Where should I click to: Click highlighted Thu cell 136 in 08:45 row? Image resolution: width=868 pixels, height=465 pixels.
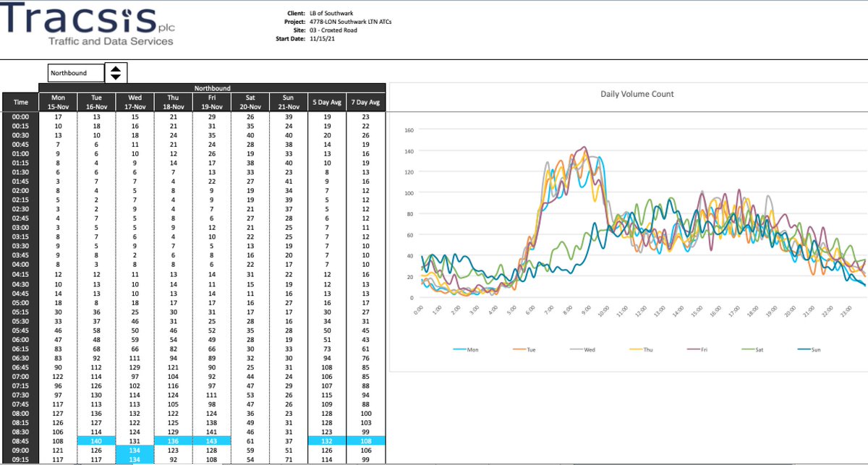tap(173, 441)
